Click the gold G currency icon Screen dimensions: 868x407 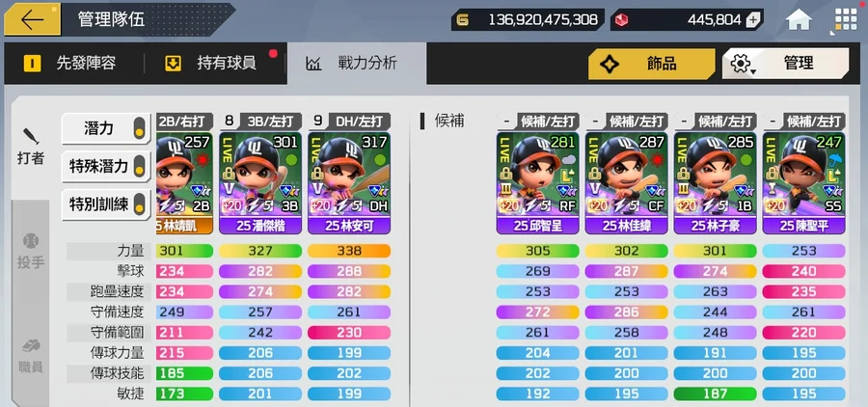[462, 20]
